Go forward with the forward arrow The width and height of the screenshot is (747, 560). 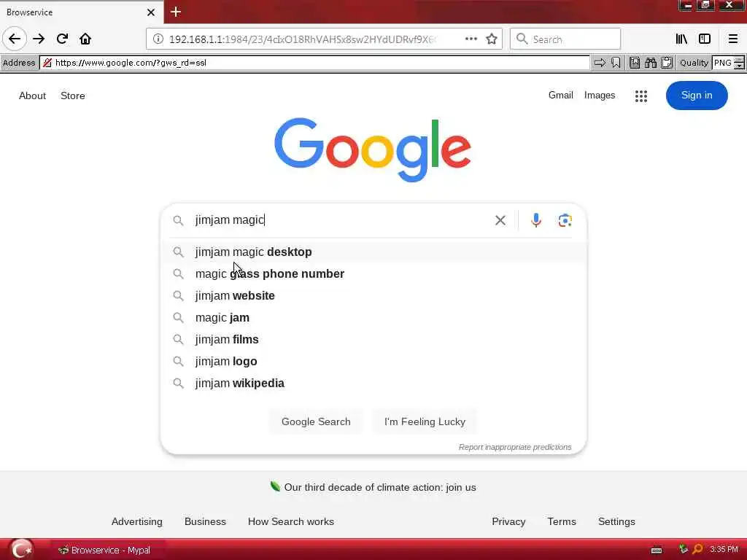[x=39, y=39]
